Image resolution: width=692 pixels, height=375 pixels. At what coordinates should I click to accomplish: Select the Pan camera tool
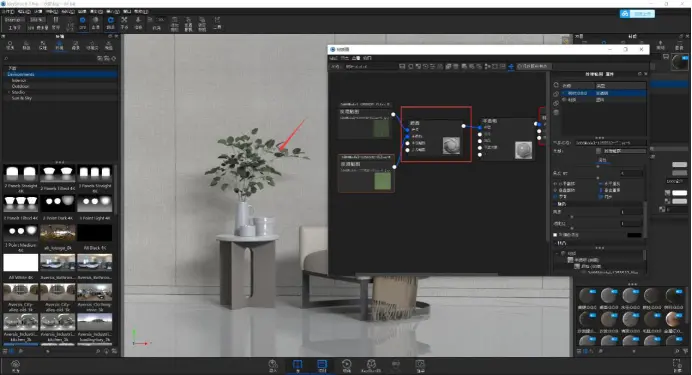pos(124,23)
